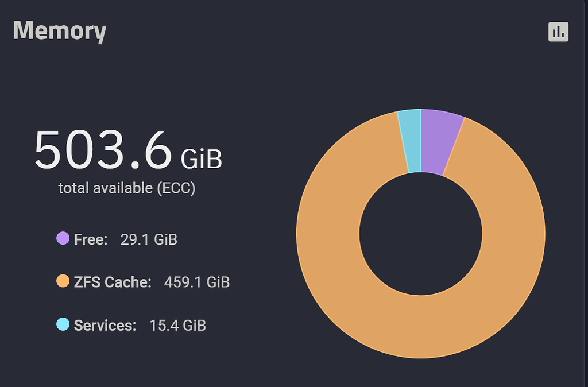This screenshot has width=588, height=387.
Task: Click the 'Memory' widget title
Action: [x=60, y=31]
